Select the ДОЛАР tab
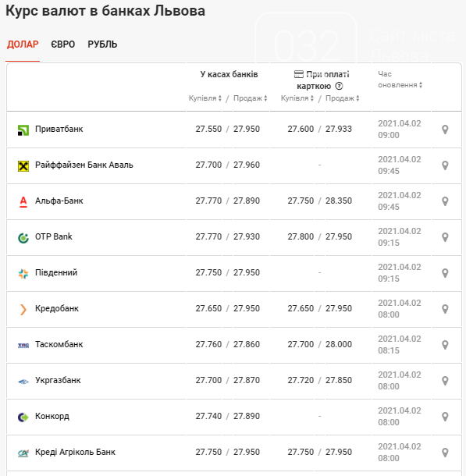This screenshot has width=466, height=476. click(23, 44)
